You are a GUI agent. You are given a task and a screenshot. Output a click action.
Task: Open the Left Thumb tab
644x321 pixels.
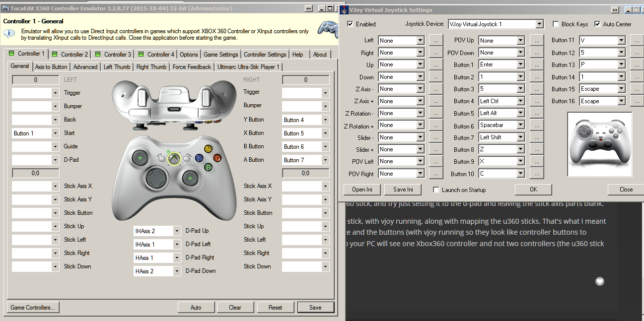[x=117, y=67]
